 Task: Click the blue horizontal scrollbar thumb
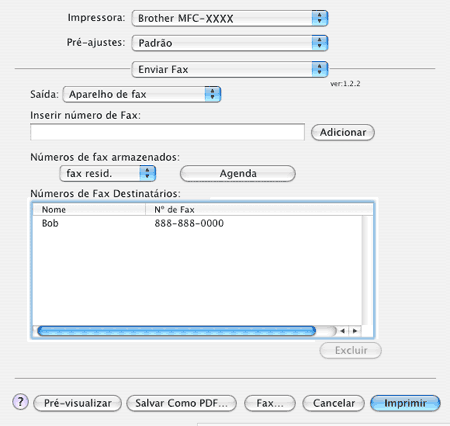coord(177,331)
